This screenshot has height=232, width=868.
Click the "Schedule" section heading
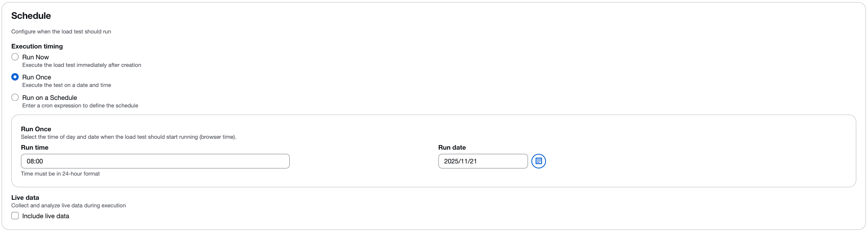(31, 16)
